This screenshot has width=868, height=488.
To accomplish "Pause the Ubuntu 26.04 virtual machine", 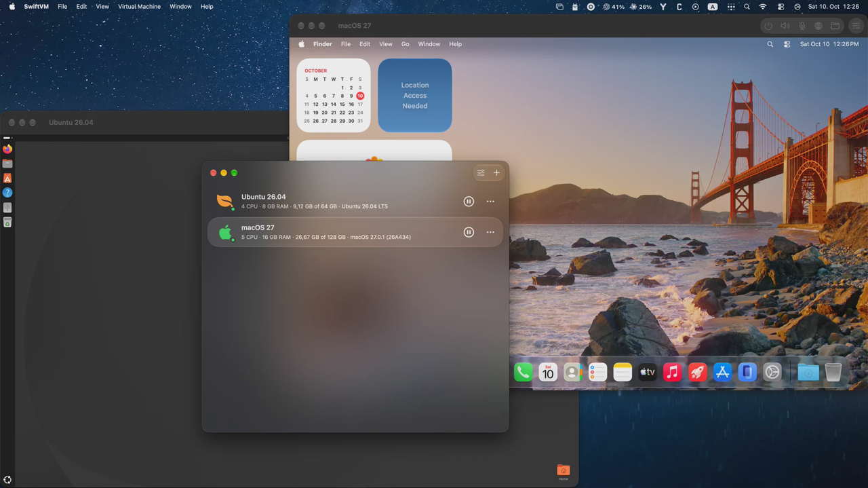I will click(469, 202).
